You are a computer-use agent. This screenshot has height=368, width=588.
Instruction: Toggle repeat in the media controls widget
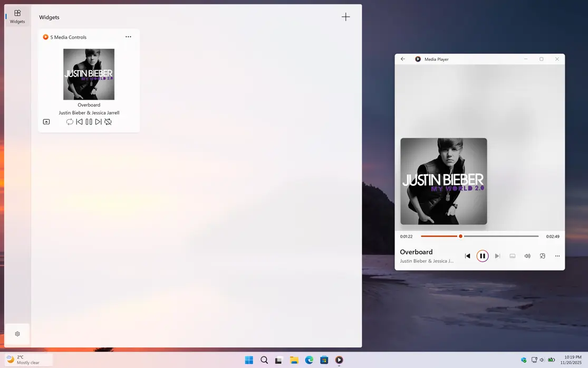tap(70, 122)
